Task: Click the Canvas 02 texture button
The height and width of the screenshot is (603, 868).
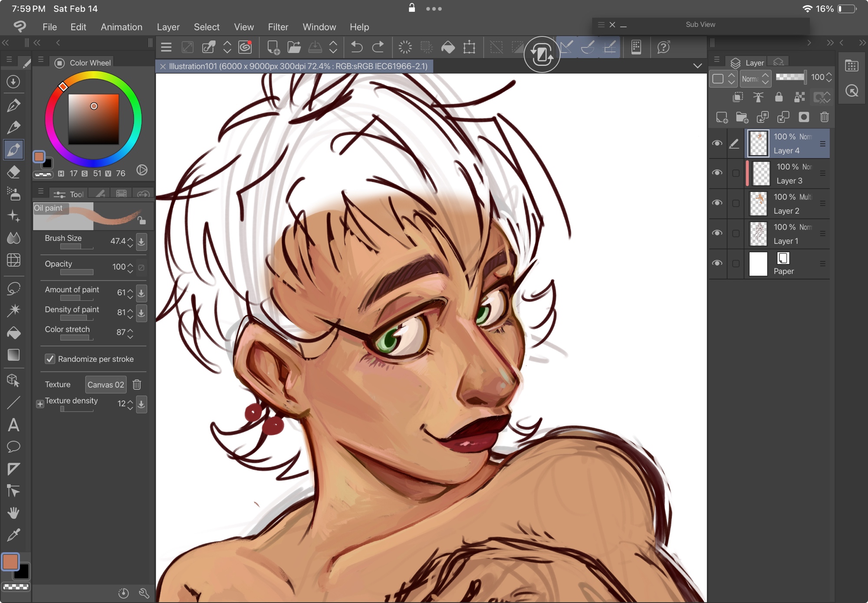Action: [105, 385]
